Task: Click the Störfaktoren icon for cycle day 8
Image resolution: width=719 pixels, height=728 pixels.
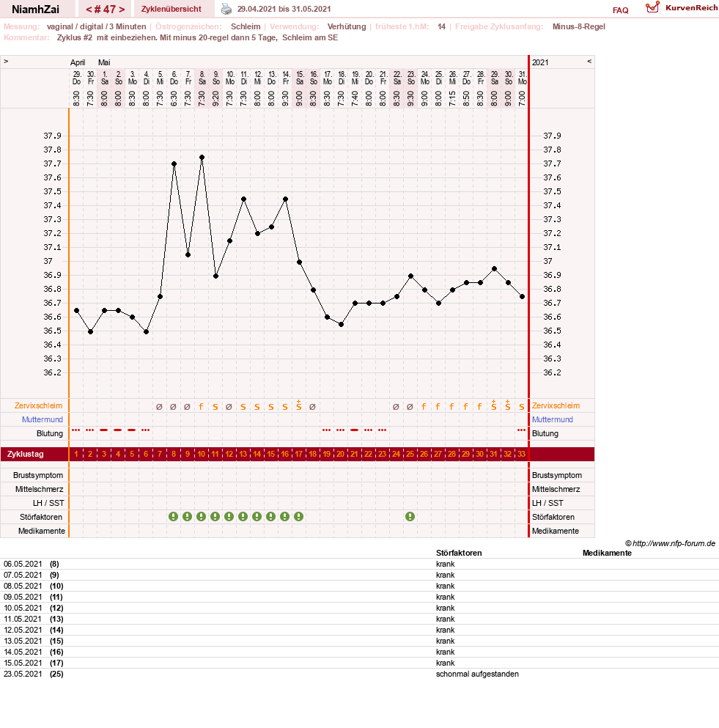Action: (173, 516)
